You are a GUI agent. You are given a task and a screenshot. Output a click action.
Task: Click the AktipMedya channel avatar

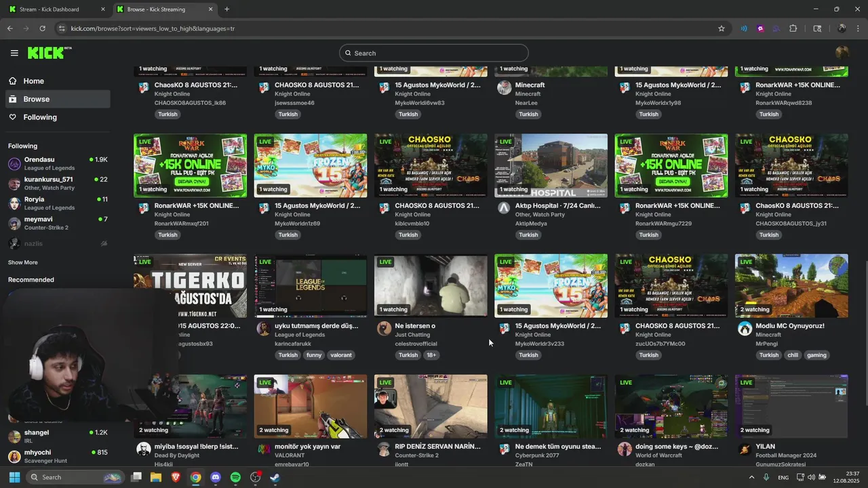(x=504, y=208)
